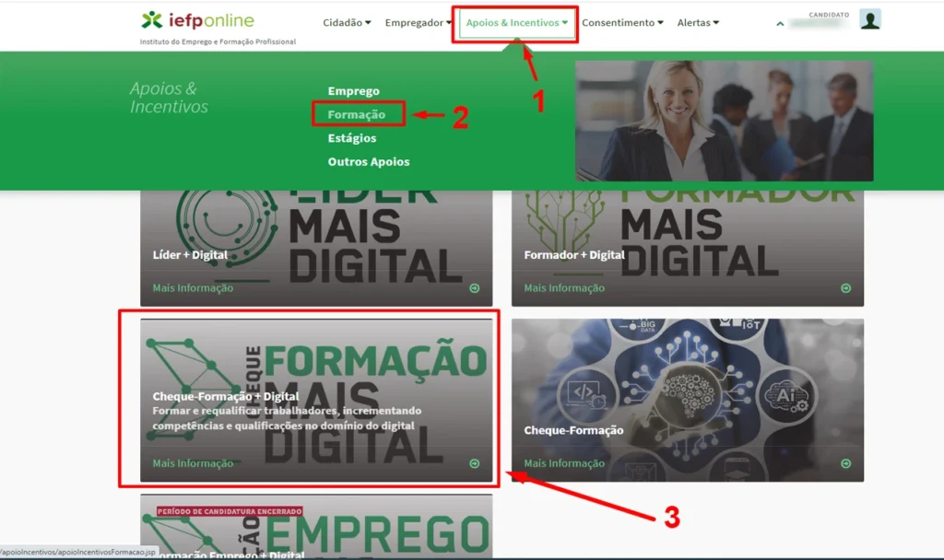Viewport: 944px width, 560px height.
Task: Open the candidate profile avatar icon
Action: click(x=870, y=19)
